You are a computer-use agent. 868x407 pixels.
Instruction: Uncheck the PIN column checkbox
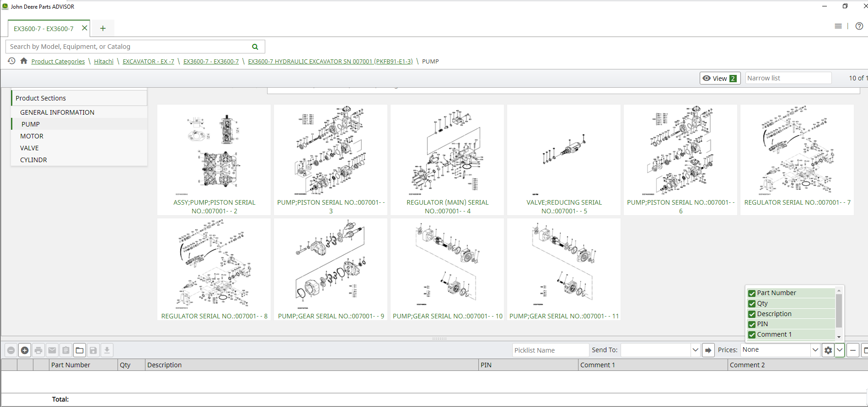pyautogui.click(x=752, y=324)
